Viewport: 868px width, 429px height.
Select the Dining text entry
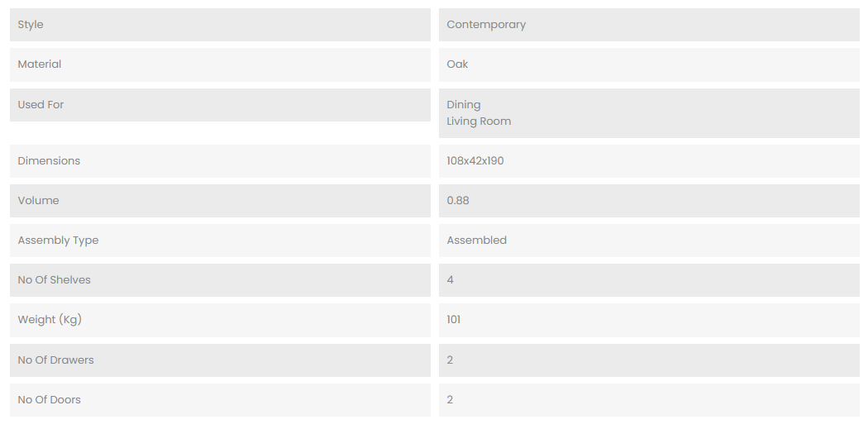(463, 105)
